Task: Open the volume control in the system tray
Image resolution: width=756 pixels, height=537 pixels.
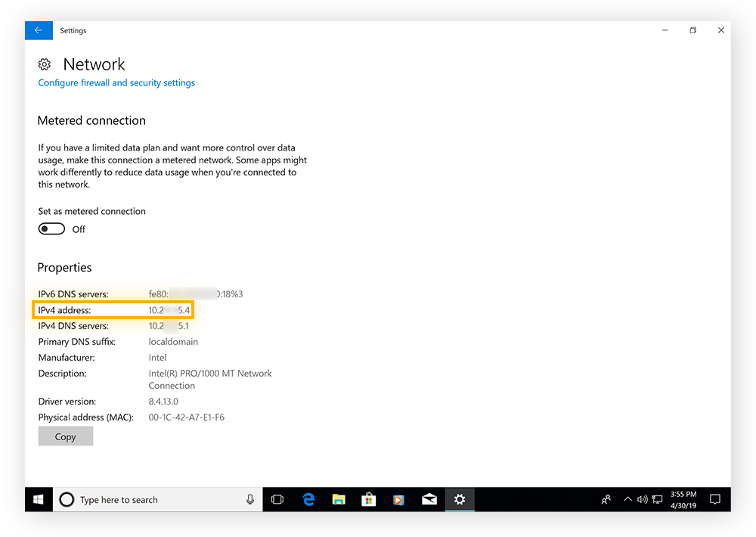Action: [x=642, y=499]
